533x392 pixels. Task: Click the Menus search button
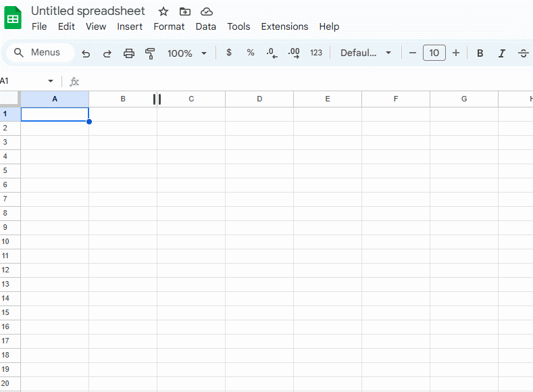pos(38,53)
